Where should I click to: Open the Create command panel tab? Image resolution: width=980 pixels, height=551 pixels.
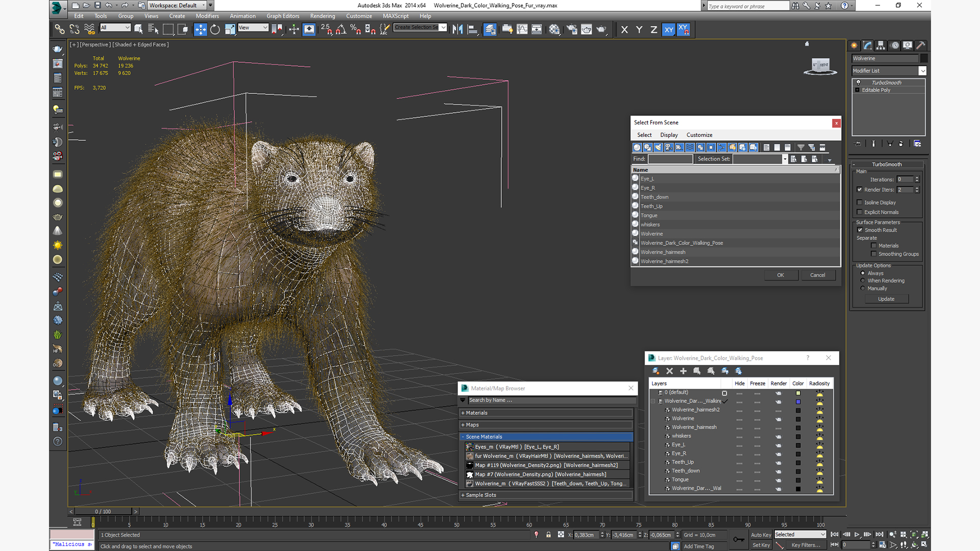click(x=854, y=45)
